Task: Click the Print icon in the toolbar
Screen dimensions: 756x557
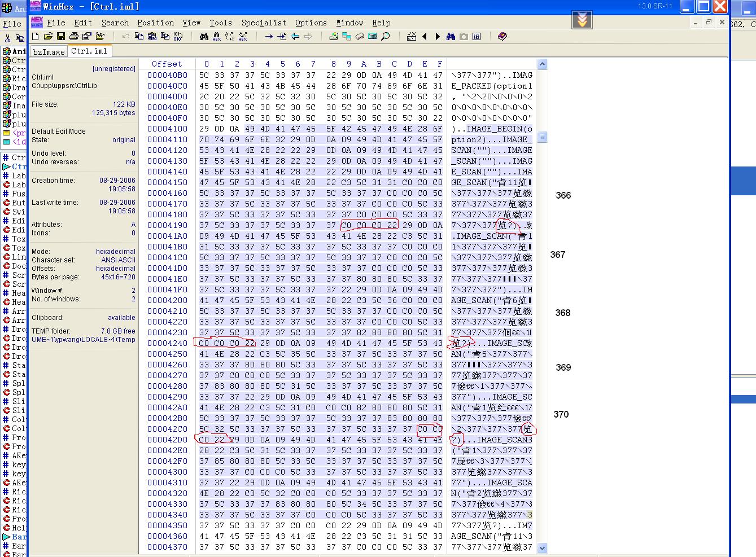Action: (74, 37)
